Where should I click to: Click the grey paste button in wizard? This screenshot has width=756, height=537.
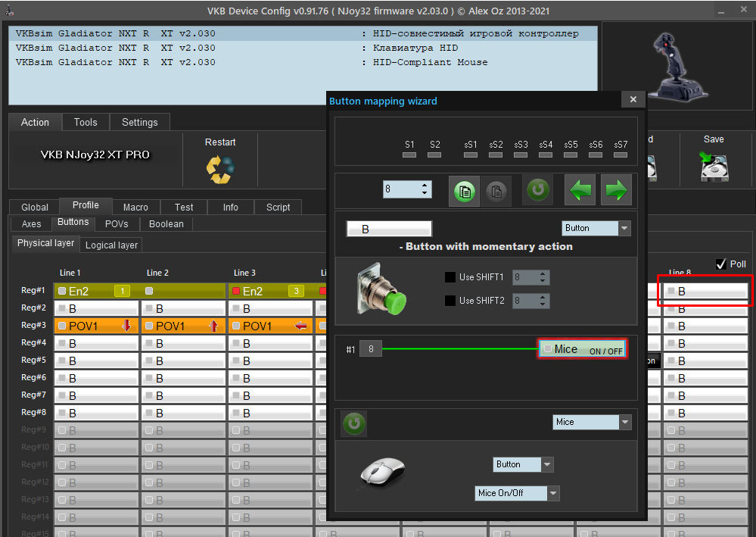pyautogui.click(x=496, y=191)
